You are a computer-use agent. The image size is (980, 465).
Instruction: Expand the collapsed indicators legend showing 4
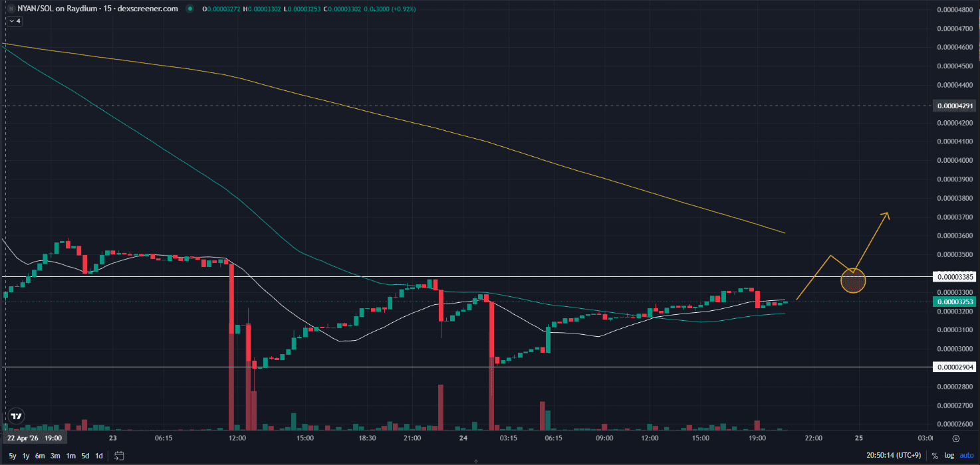14,21
